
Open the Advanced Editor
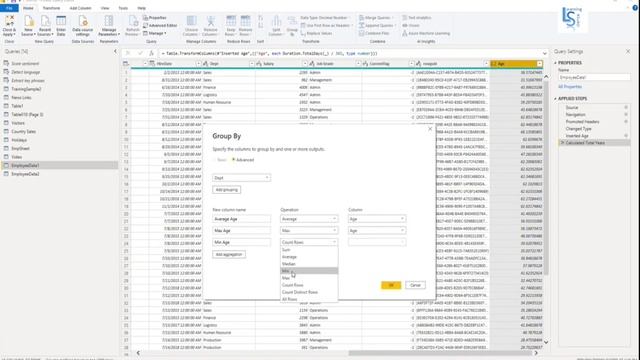tap(160, 25)
